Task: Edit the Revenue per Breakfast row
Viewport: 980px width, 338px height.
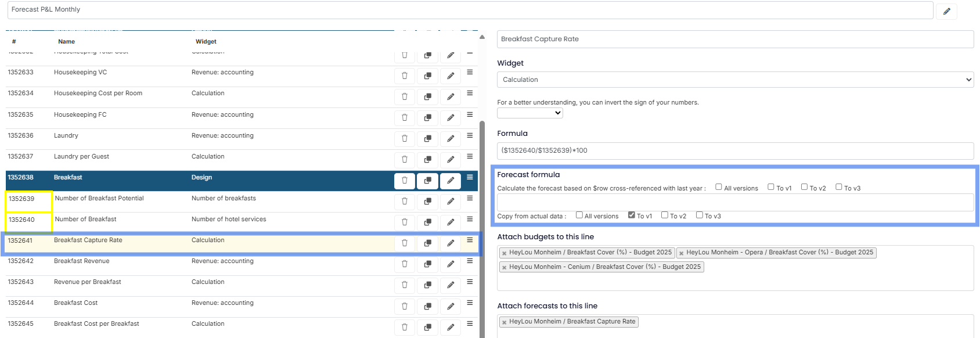Action: (450, 285)
